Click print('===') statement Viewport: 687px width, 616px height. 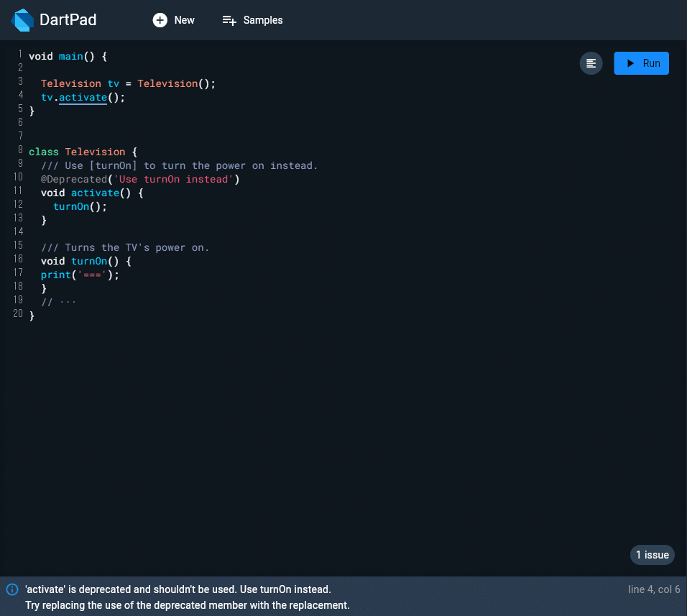point(80,275)
